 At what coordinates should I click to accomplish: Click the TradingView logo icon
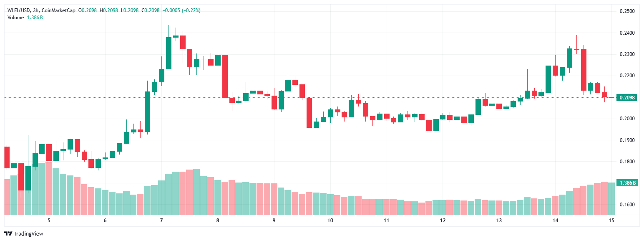tap(8, 233)
